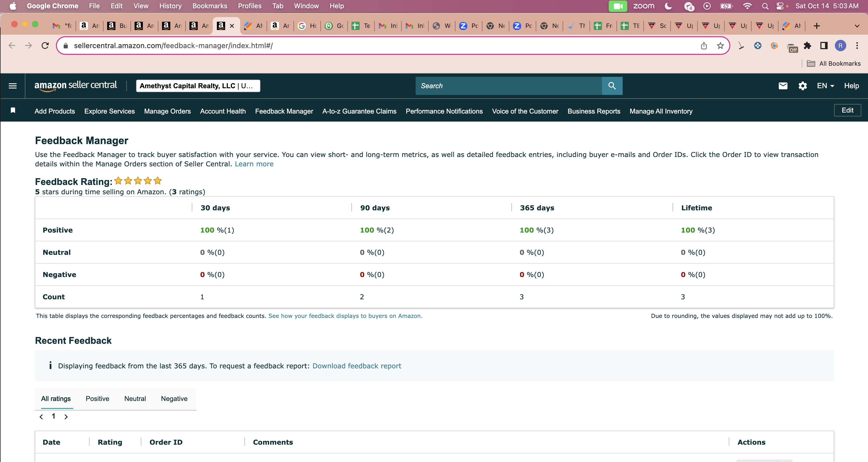Open the All Bookmarks folder
Screen dimensions: 868x462
834,63
